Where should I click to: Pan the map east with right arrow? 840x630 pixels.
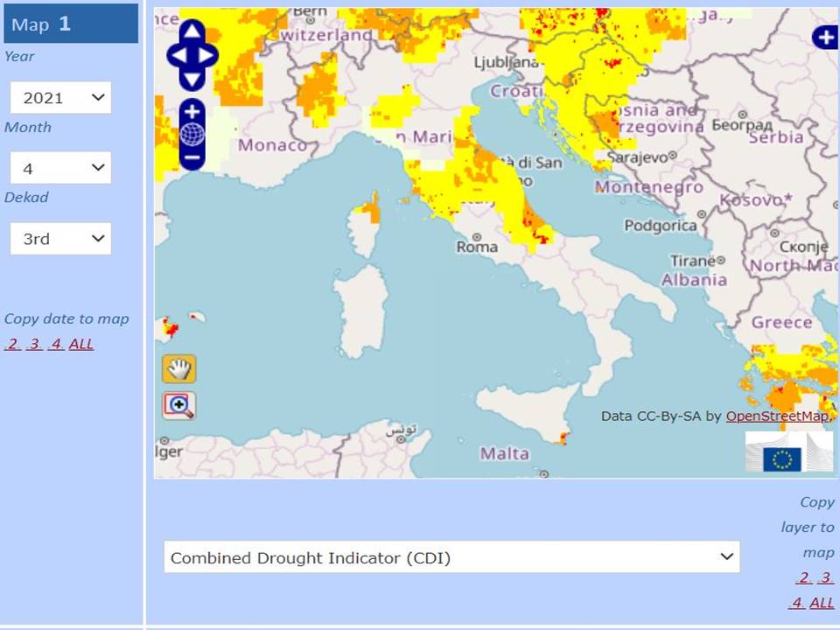208,56
